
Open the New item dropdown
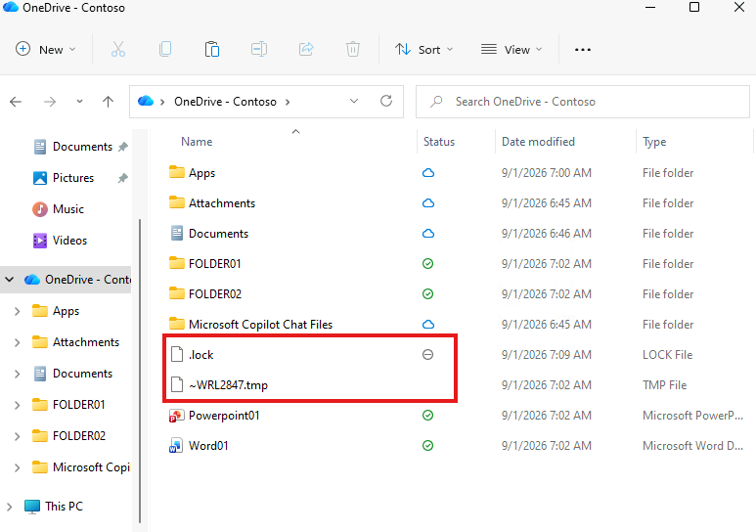click(x=46, y=49)
